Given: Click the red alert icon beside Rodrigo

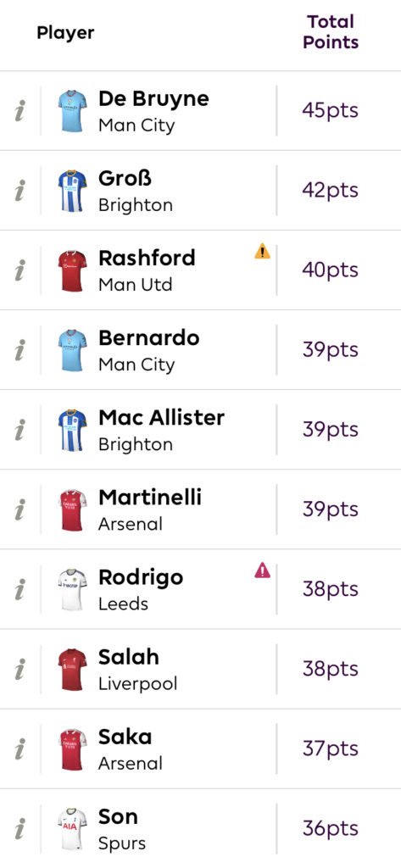Looking at the screenshot, I should pos(263,570).
